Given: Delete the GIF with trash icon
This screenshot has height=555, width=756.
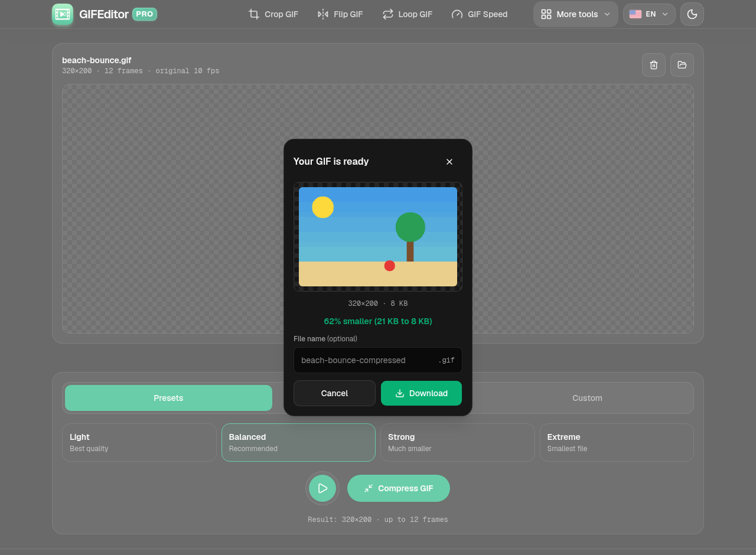Looking at the screenshot, I should click(654, 65).
